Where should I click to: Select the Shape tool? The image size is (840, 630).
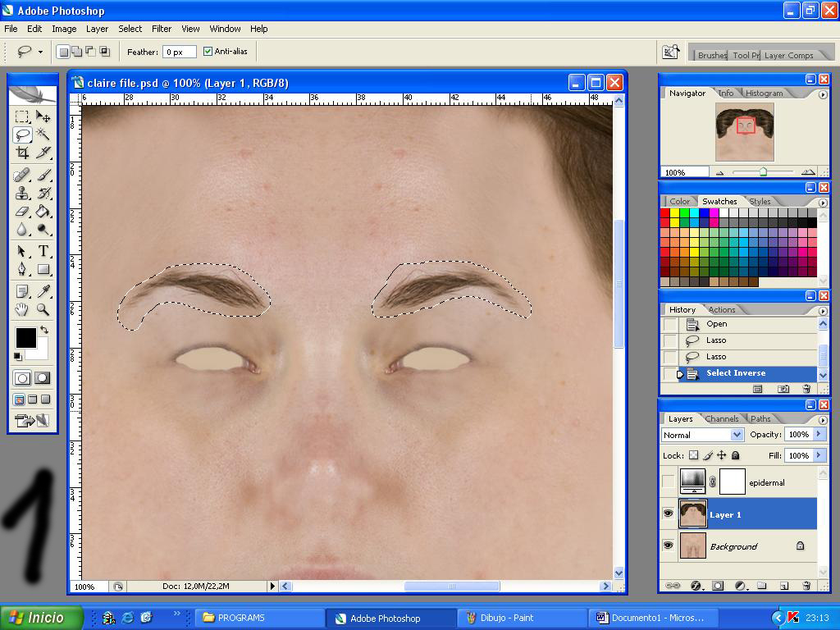coord(43,269)
